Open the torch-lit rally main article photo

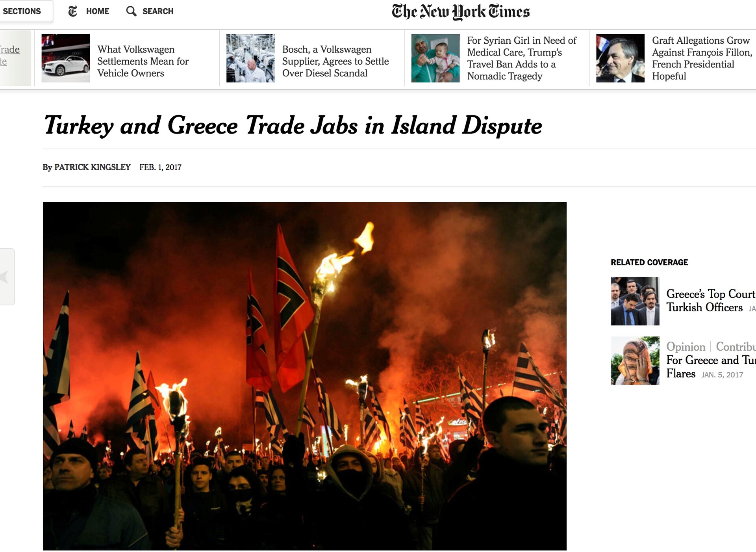305,376
